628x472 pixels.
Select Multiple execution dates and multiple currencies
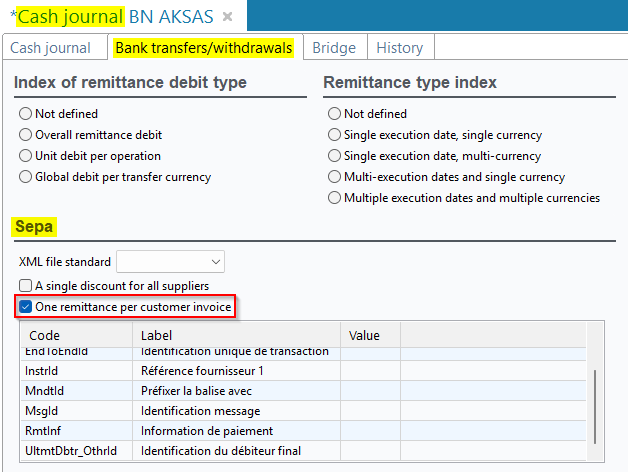335,198
